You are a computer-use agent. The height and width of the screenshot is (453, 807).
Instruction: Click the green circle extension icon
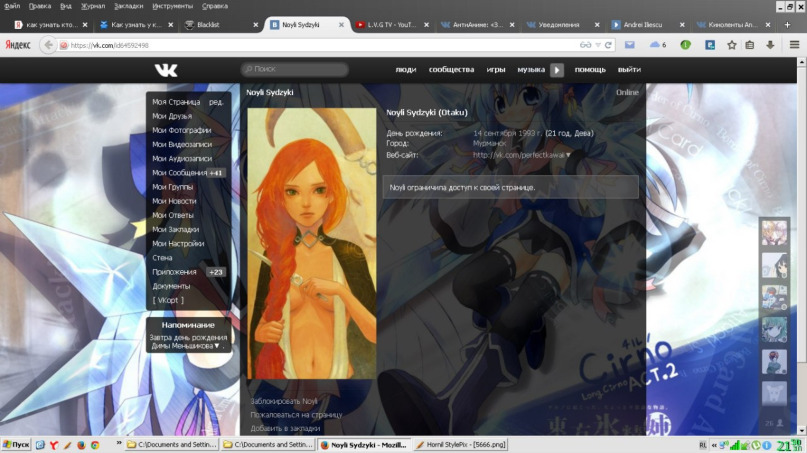(x=685, y=45)
